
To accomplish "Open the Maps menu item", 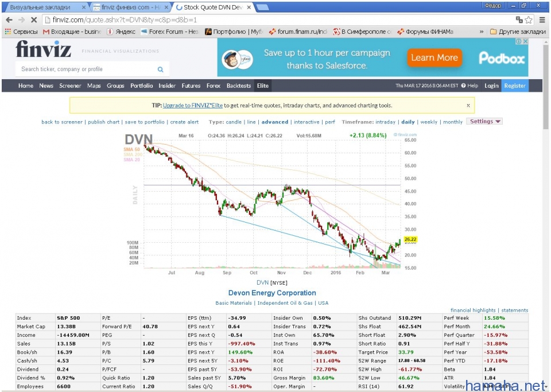I will pyautogui.click(x=94, y=86).
